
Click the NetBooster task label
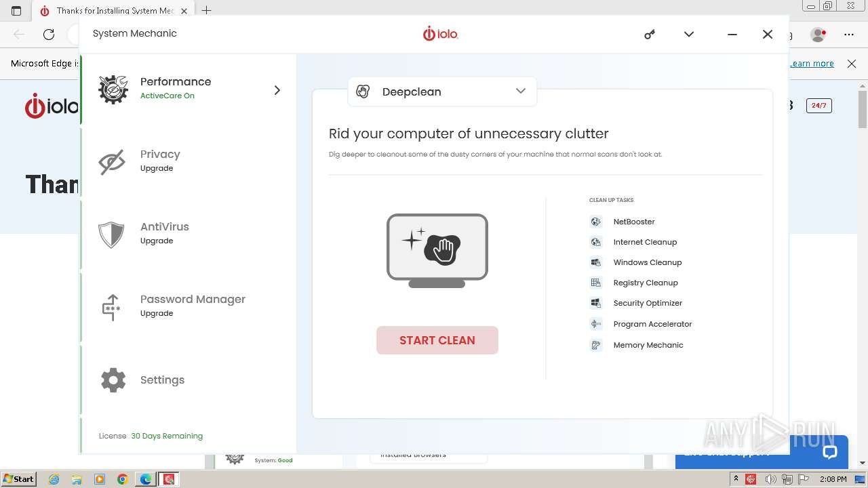(x=634, y=222)
